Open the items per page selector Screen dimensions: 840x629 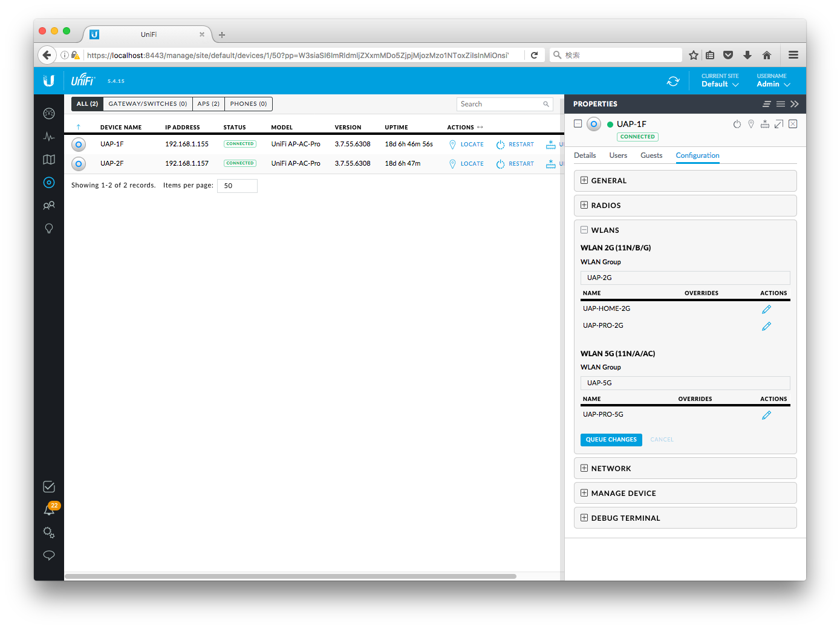click(x=237, y=186)
